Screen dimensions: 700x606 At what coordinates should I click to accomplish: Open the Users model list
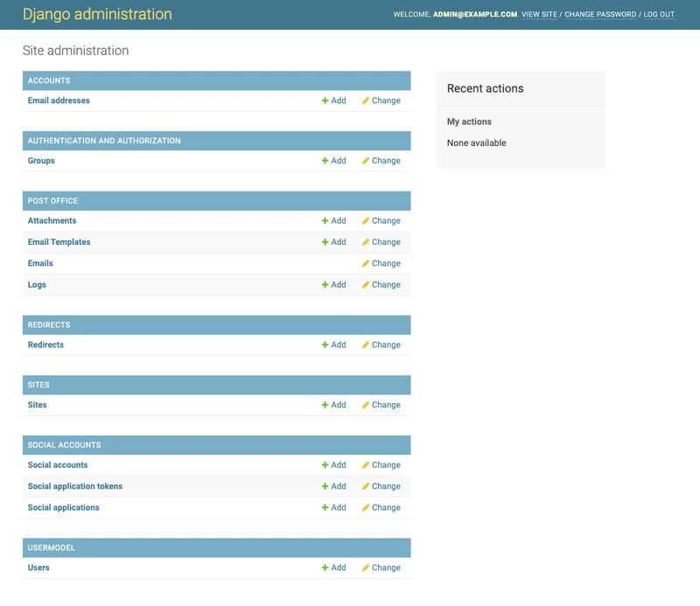pos(38,568)
